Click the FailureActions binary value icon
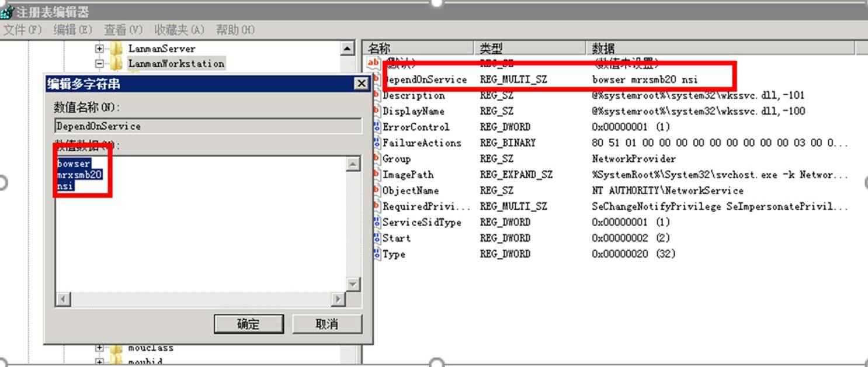This screenshot has height=367, width=868. [377, 143]
